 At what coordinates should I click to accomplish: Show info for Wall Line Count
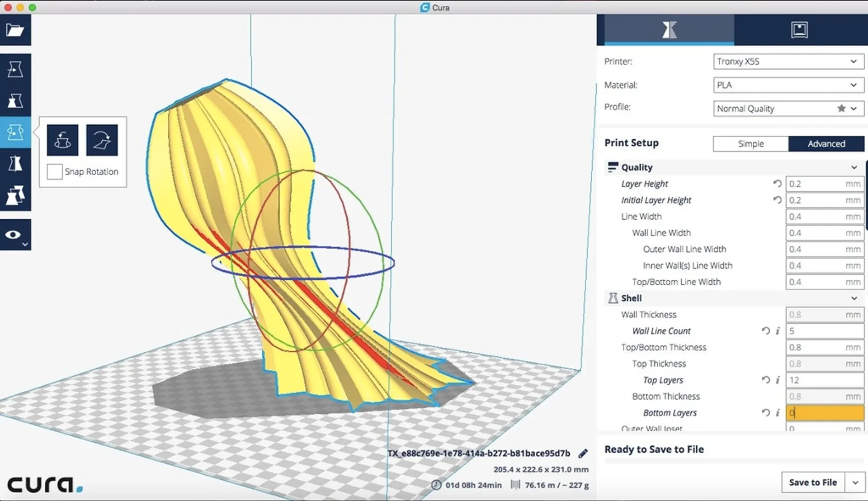tap(778, 331)
